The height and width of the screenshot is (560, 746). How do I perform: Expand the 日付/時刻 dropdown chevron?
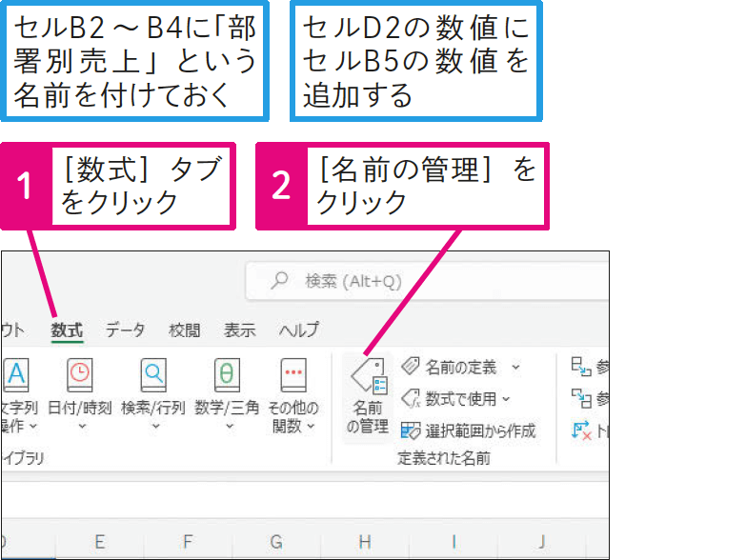click(x=82, y=427)
